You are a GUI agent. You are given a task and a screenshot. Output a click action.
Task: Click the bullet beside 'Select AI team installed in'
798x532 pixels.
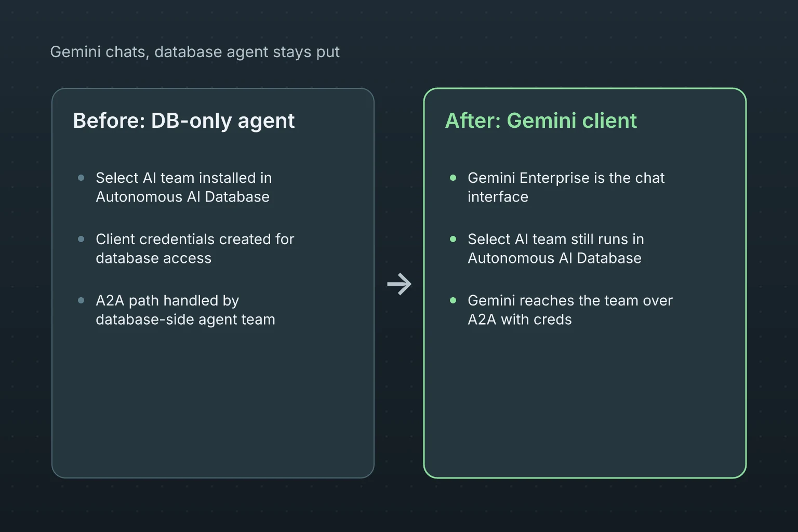tap(81, 178)
